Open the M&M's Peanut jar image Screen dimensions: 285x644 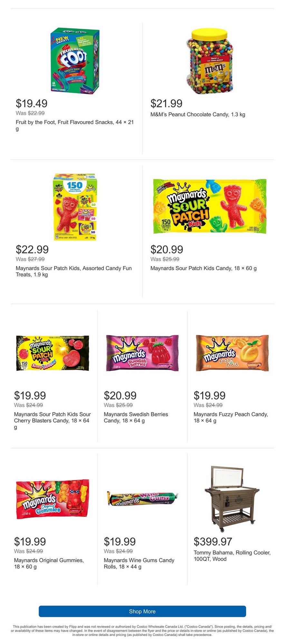coord(209,61)
